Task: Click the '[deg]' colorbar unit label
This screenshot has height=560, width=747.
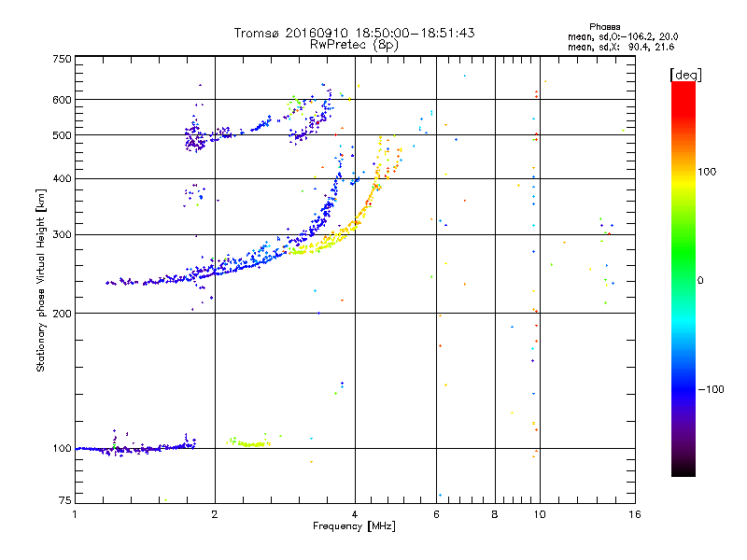Action: [x=685, y=75]
